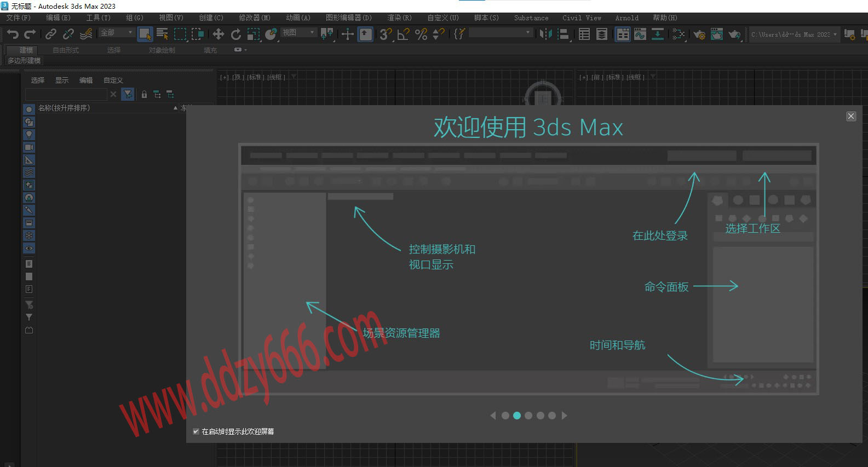The image size is (868, 467).
Task: Open the Rendered Frame Window icon
Action: (717, 34)
